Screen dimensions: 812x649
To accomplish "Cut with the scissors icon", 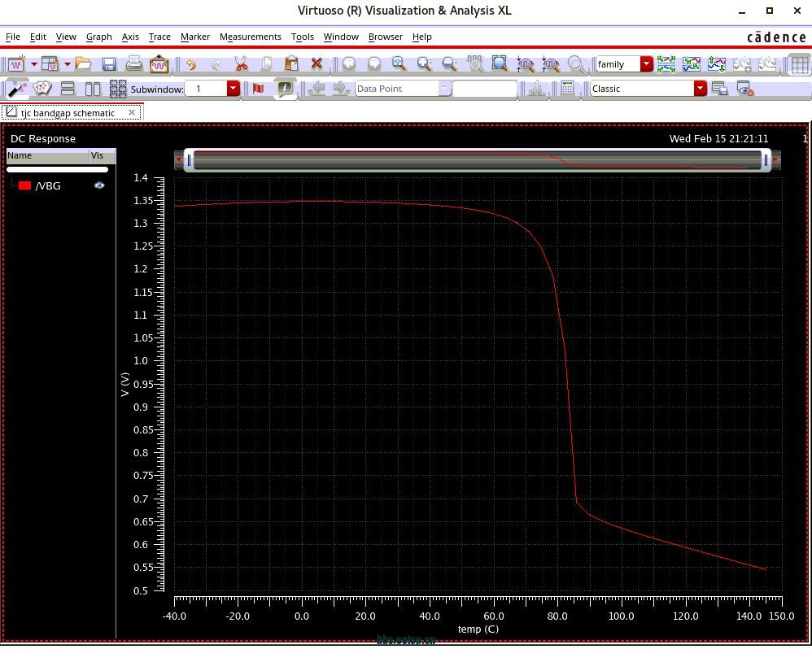I will click(x=241, y=64).
